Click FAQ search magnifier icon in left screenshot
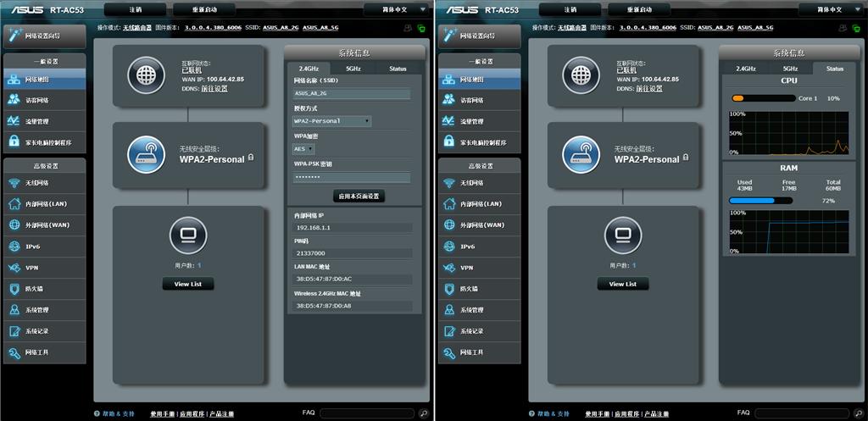868x421 pixels. tap(424, 413)
